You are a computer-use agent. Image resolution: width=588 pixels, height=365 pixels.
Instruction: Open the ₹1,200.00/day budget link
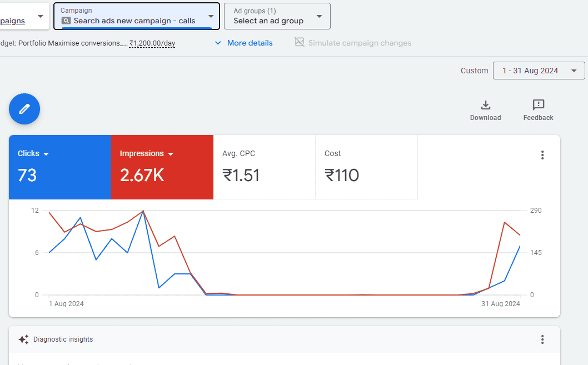click(152, 43)
